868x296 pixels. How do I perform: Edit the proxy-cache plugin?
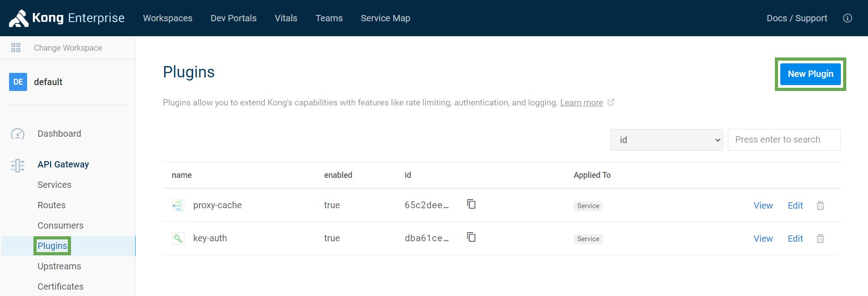(x=795, y=205)
